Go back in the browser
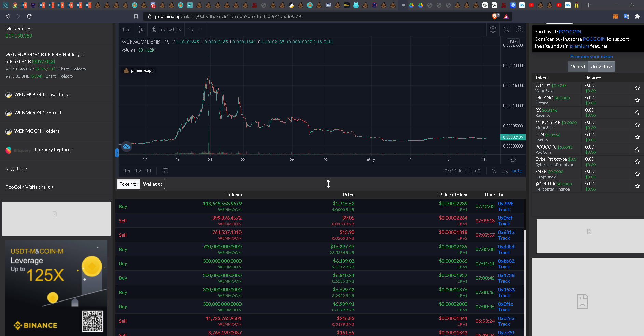 point(8,16)
